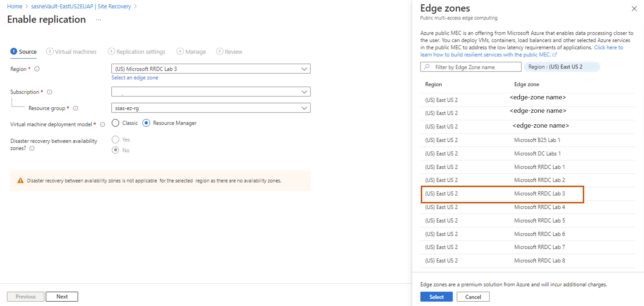
Task: Click the Resource group info icon
Action: point(76,108)
